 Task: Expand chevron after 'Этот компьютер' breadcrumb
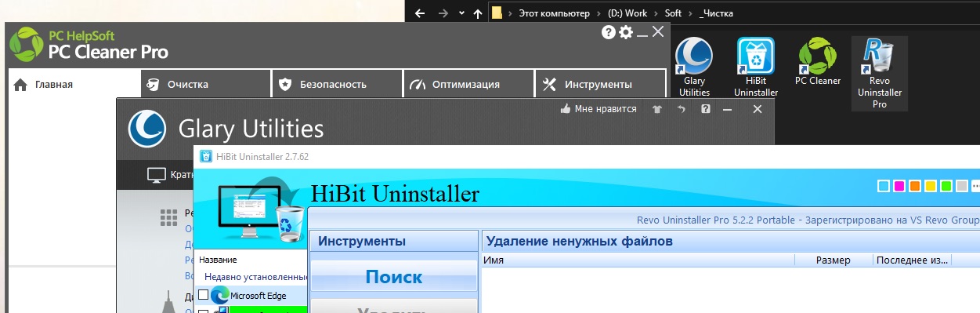pyautogui.click(x=599, y=13)
